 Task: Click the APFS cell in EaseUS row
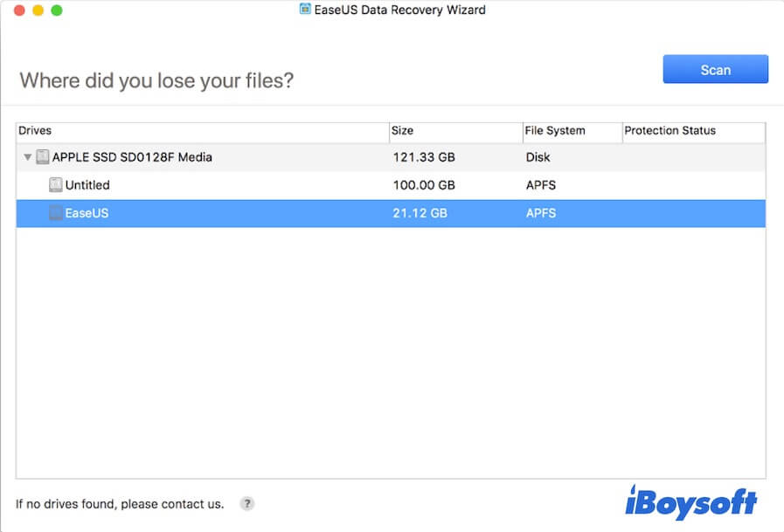click(x=540, y=213)
